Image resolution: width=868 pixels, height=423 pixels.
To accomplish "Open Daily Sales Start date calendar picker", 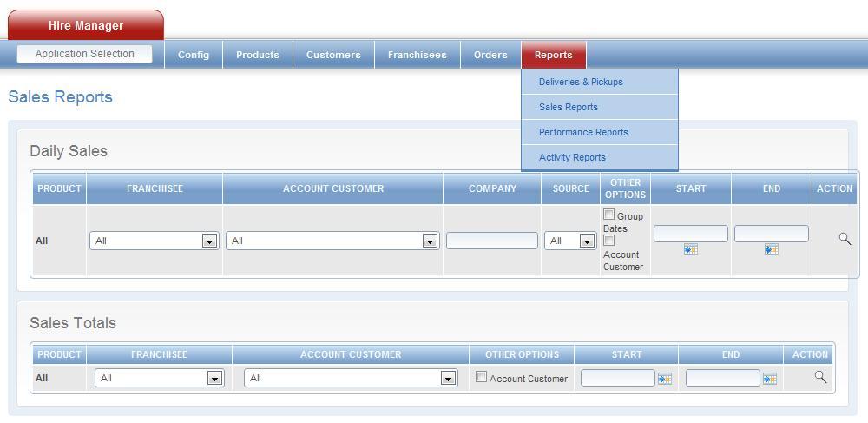I will click(690, 249).
